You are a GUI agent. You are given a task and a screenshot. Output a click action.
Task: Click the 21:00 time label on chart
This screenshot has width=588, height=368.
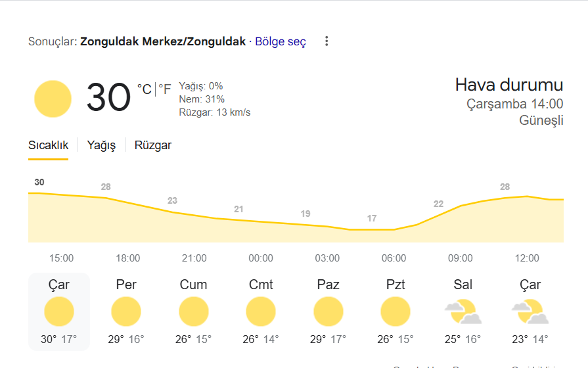pyautogui.click(x=194, y=258)
